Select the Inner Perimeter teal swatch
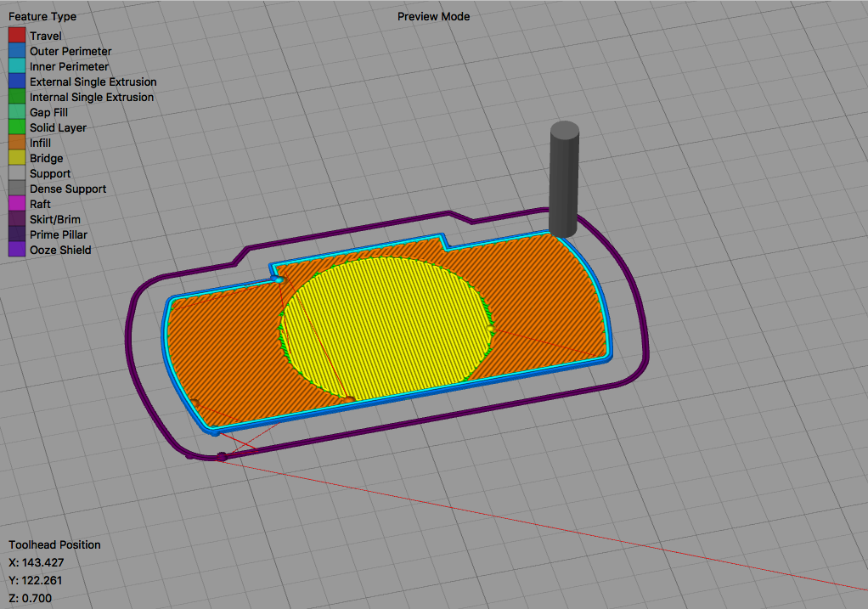The height and width of the screenshot is (609, 868). 17,66
